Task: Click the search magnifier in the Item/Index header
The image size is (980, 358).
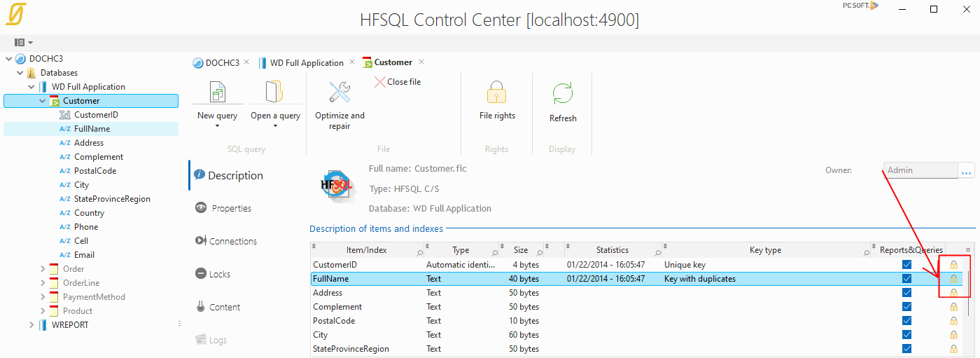Action: pyautogui.click(x=420, y=252)
